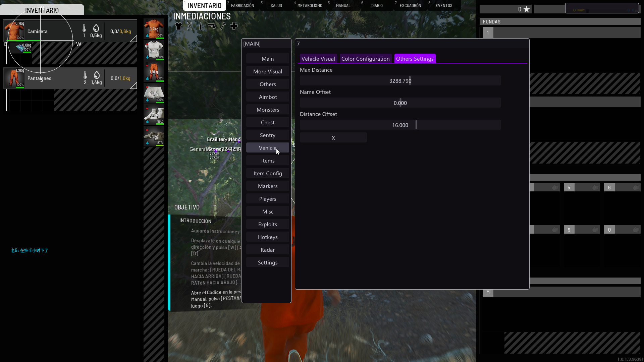The image size is (644, 362).
Task: Open the Salud tab in top bar
Action: tap(276, 6)
